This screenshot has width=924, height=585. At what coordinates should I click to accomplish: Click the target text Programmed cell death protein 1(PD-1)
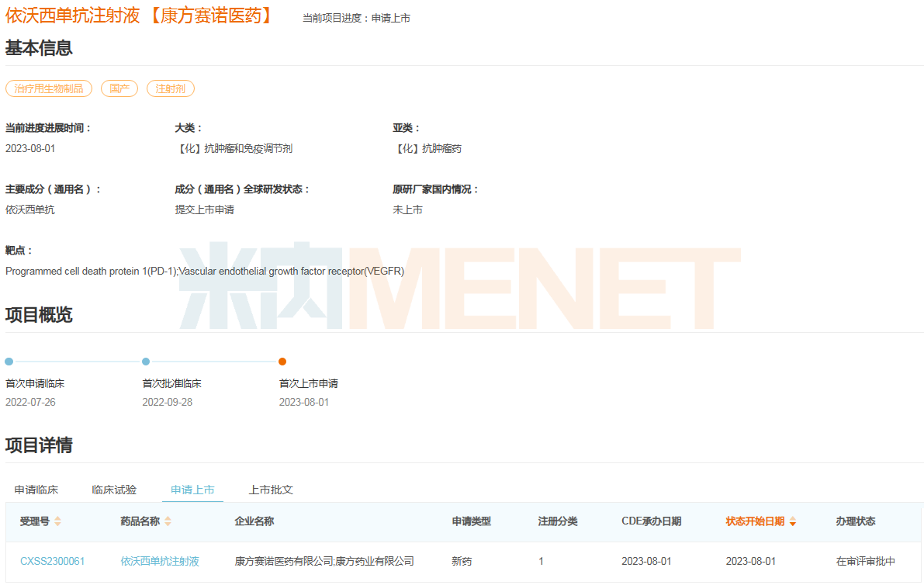pyautogui.click(x=92, y=271)
